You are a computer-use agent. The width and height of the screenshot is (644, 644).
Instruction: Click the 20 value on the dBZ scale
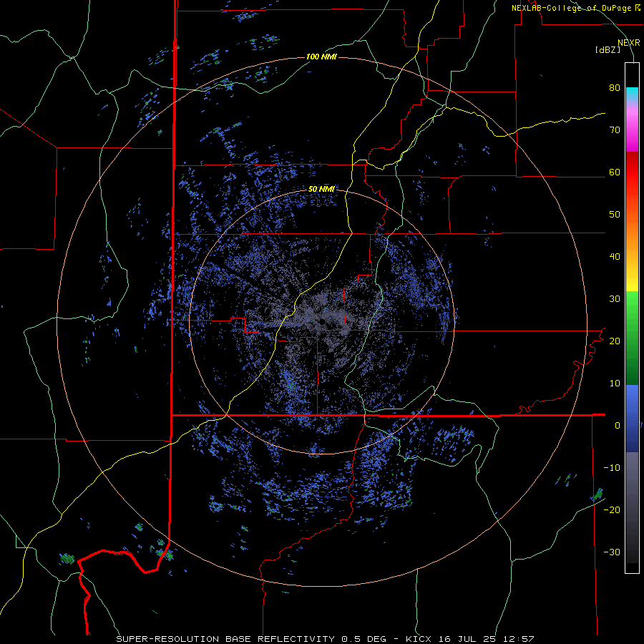pyautogui.click(x=615, y=341)
